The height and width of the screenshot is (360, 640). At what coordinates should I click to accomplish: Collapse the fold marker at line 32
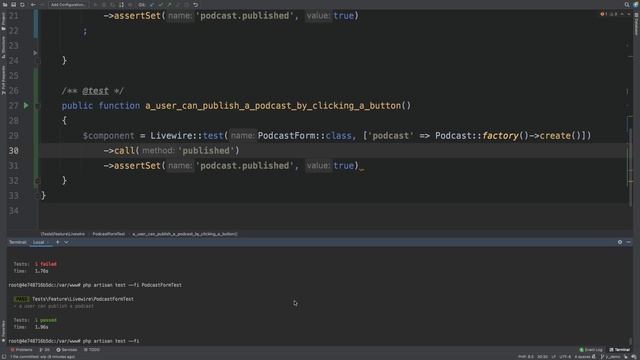coord(37,180)
